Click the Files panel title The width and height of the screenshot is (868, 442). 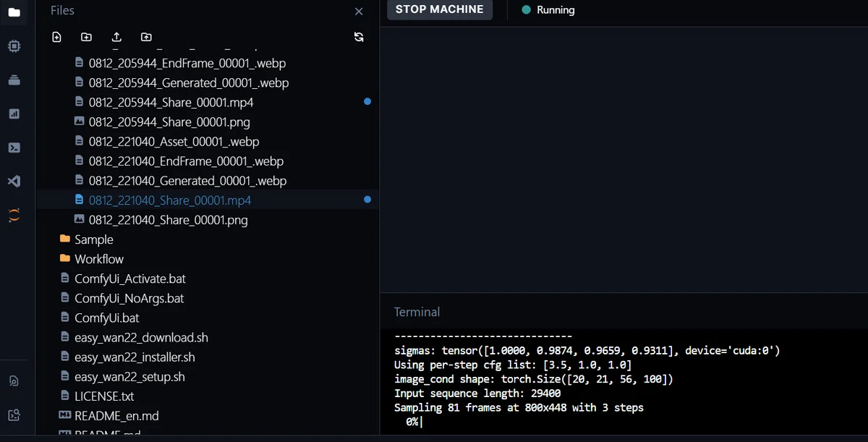(x=62, y=10)
